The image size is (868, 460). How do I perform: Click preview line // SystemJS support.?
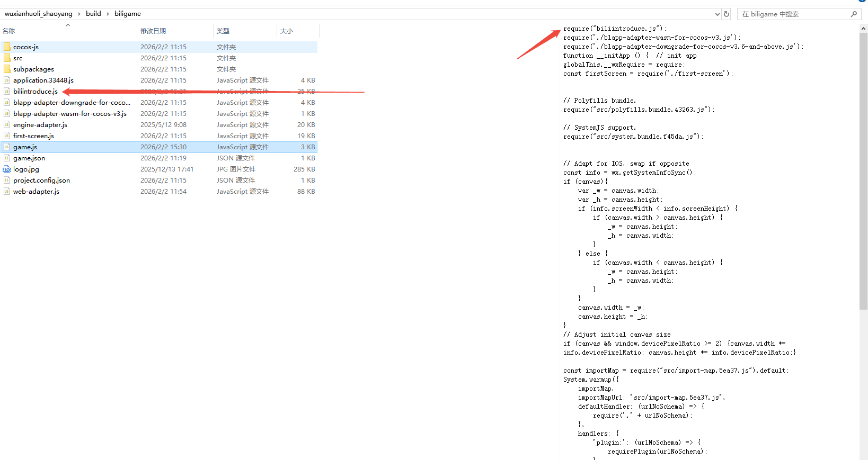(599, 128)
